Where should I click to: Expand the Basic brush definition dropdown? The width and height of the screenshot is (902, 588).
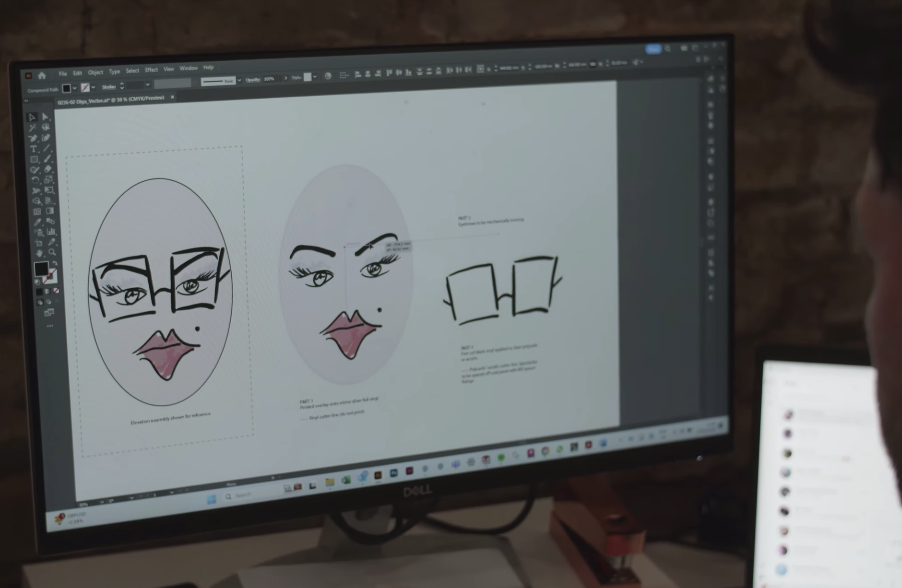(x=239, y=81)
